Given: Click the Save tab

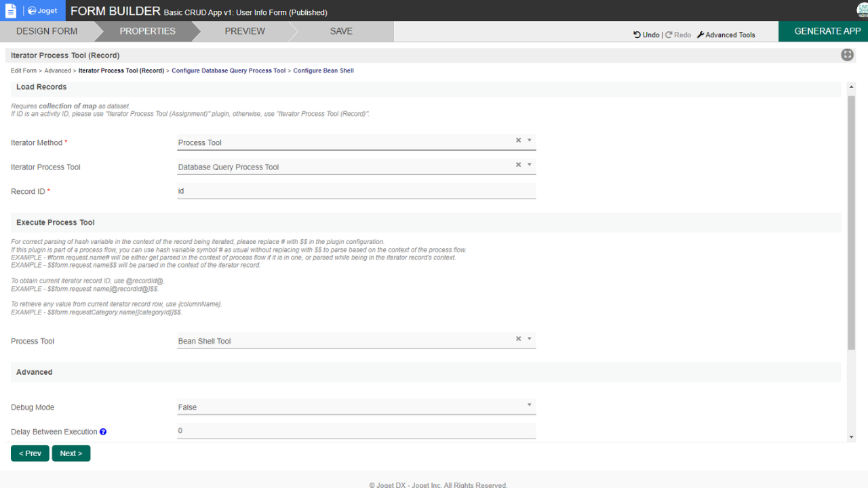Looking at the screenshot, I should [340, 31].
